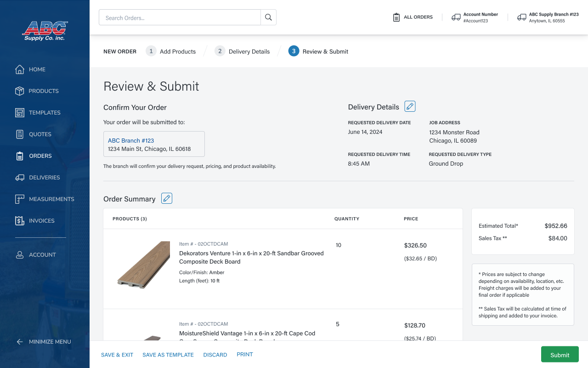Click the quantity 5 cell

pos(338,324)
